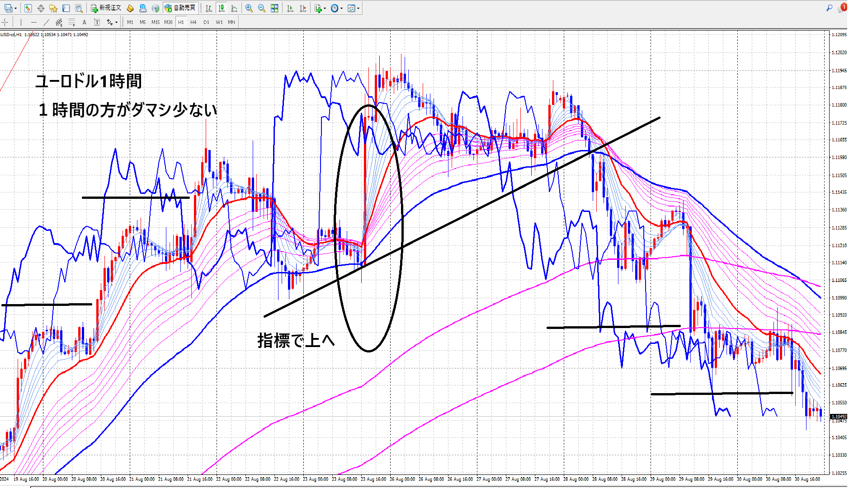The height and width of the screenshot is (488, 868).
Task: Select the H1 timeframe button
Action: [181, 22]
